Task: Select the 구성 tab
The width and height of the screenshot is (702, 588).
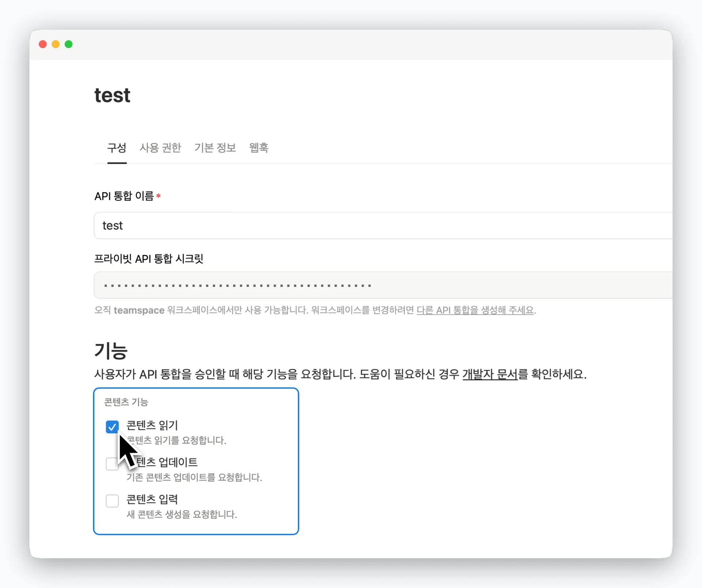Action: click(x=117, y=148)
